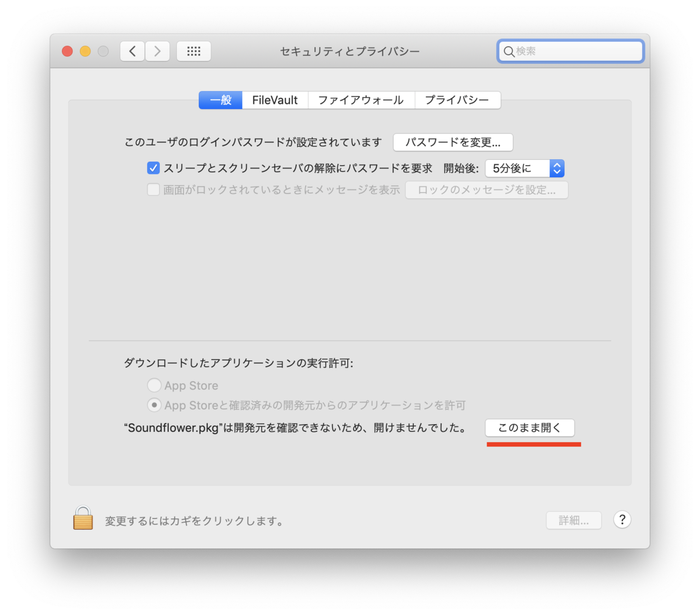Click ロックのメッセージを設定... button
Image resolution: width=700 pixels, height=615 pixels.
tap(487, 190)
